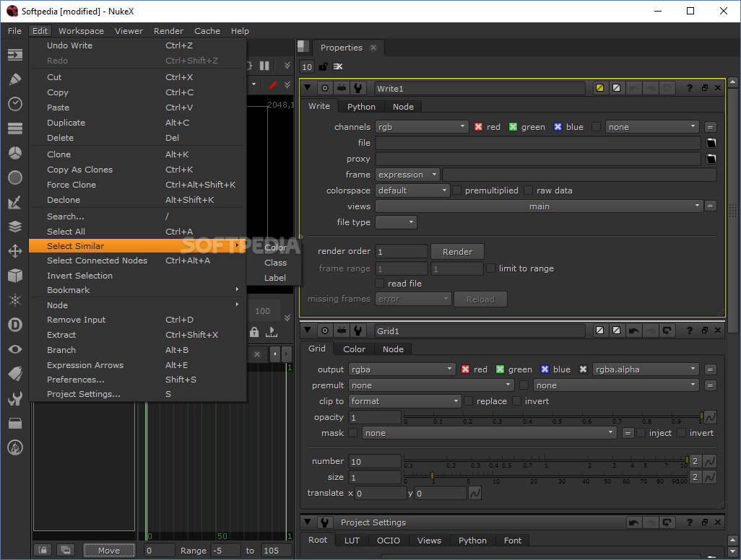This screenshot has width=741, height=560.
Task: Open the 3D nodes cube icon
Action: pos(15,276)
